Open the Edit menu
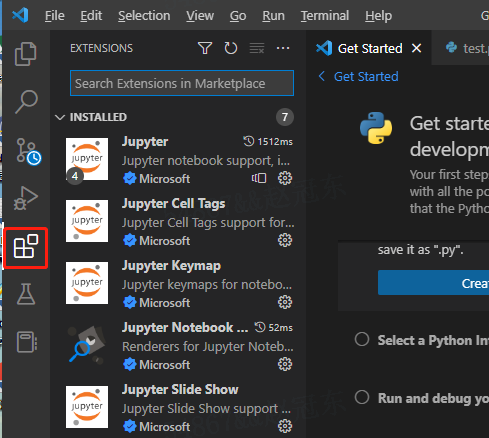The height and width of the screenshot is (438, 489). click(x=91, y=16)
